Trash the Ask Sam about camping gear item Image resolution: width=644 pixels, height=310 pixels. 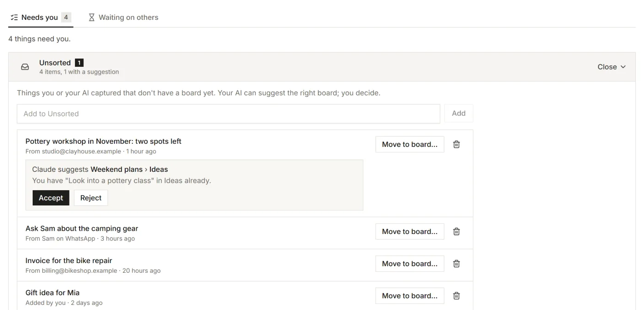pyautogui.click(x=456, y=231)
